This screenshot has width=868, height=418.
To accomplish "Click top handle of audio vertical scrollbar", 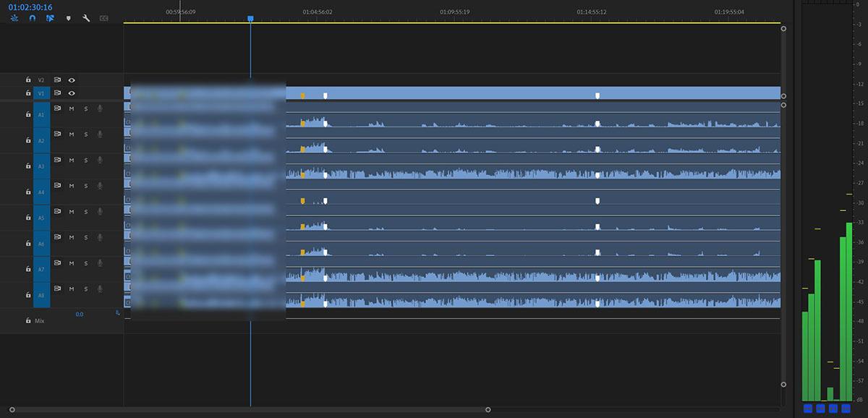I will coord(784,105).
